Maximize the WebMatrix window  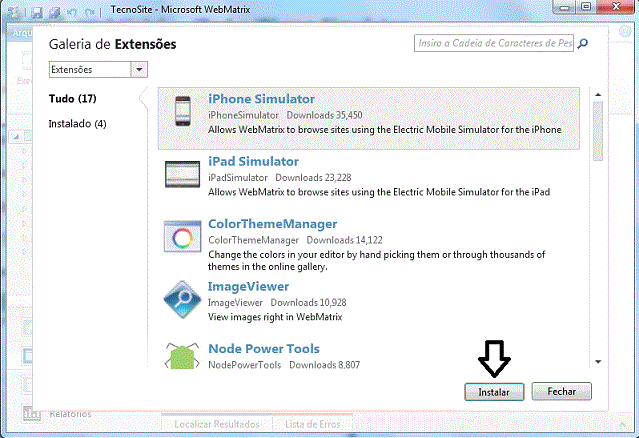[x=586, y=7]
